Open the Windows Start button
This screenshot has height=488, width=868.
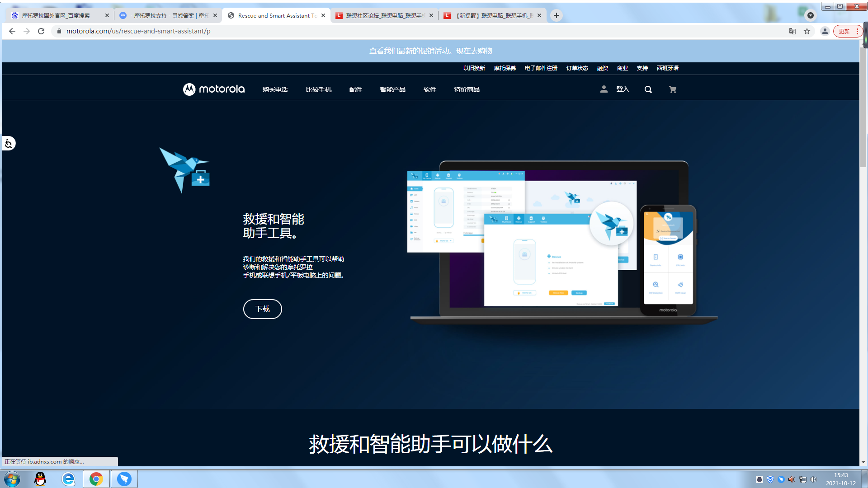[12, 479]
